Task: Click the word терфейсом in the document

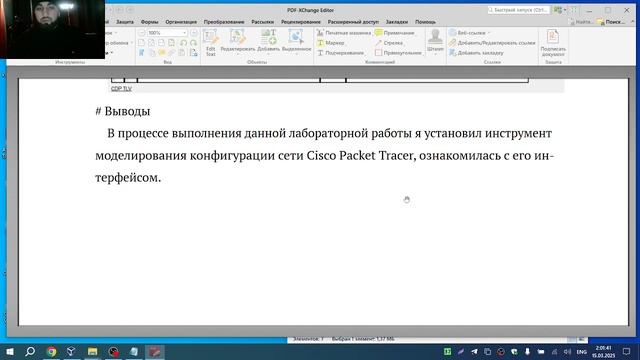Action: tap(128, 178)
